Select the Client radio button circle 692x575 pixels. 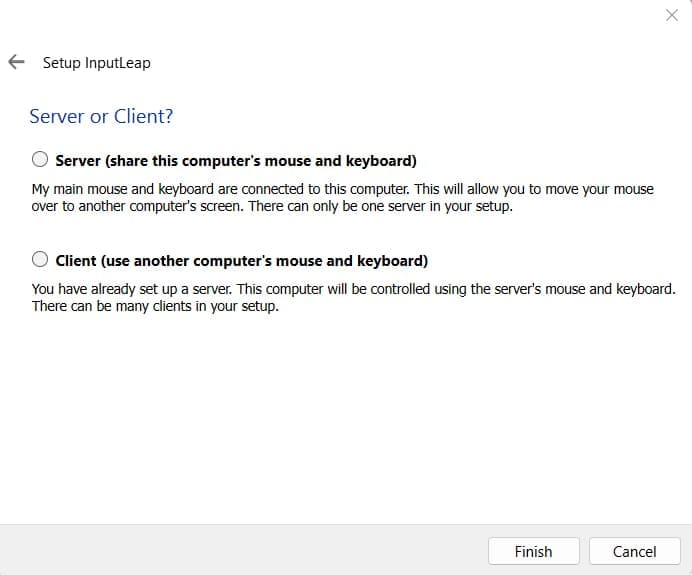point(40,260)
